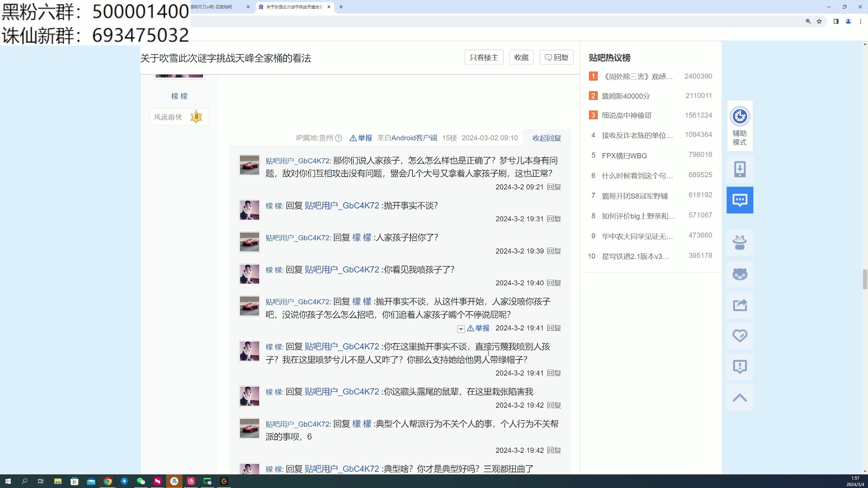Select the panda face icon in sidebar
Screen dimensions: 868x488
pos(740,274)
